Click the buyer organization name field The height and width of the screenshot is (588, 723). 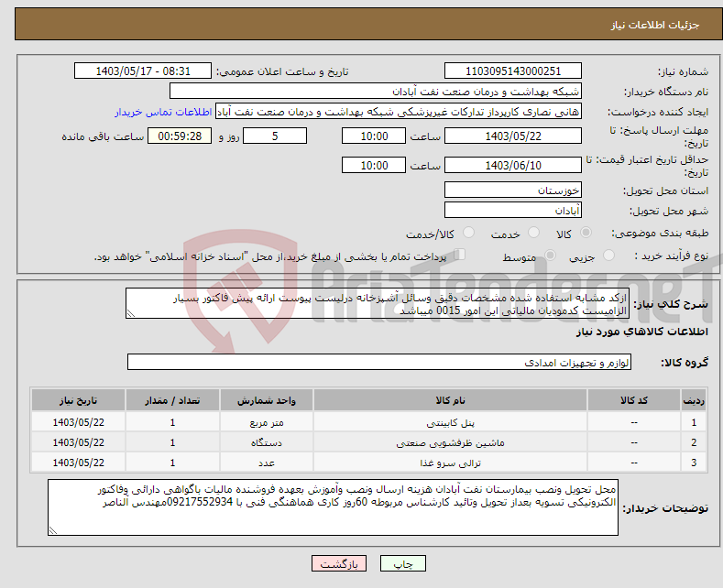pyautogui.click(x=376, y=92)
